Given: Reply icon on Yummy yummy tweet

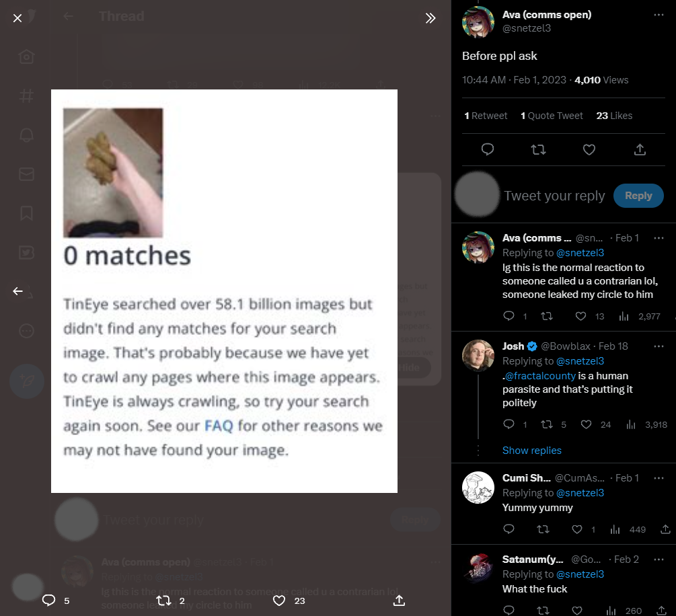Looking at the screenshot, I should coord(509,529).
